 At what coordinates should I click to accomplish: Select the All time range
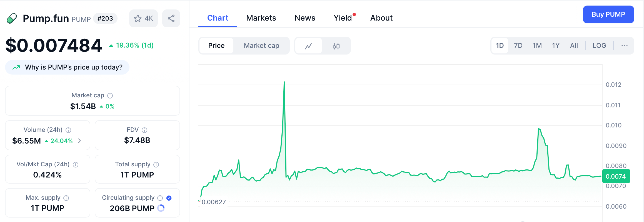click(x=574, y=46)
